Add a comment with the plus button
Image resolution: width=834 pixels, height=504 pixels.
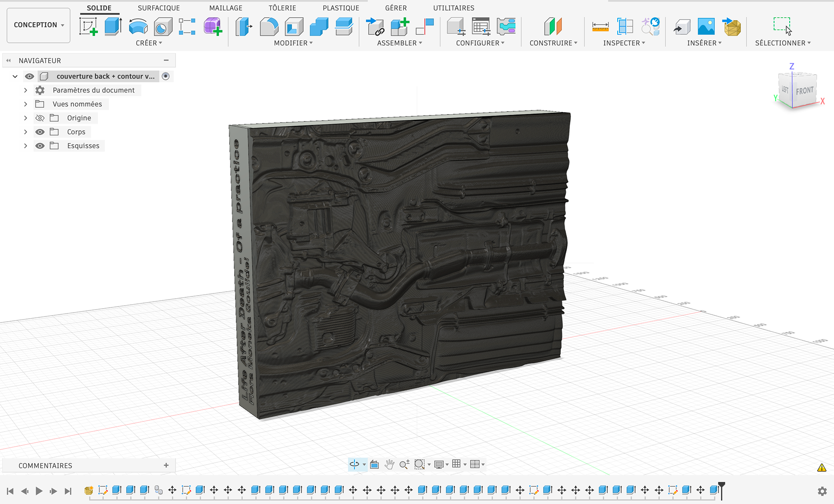pos(166,465)
